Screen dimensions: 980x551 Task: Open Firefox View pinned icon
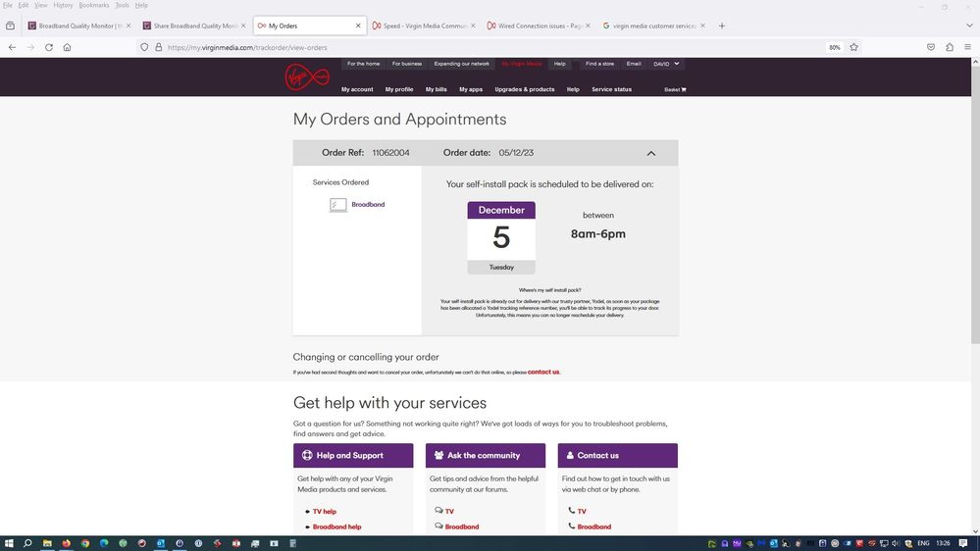(10, 25)
